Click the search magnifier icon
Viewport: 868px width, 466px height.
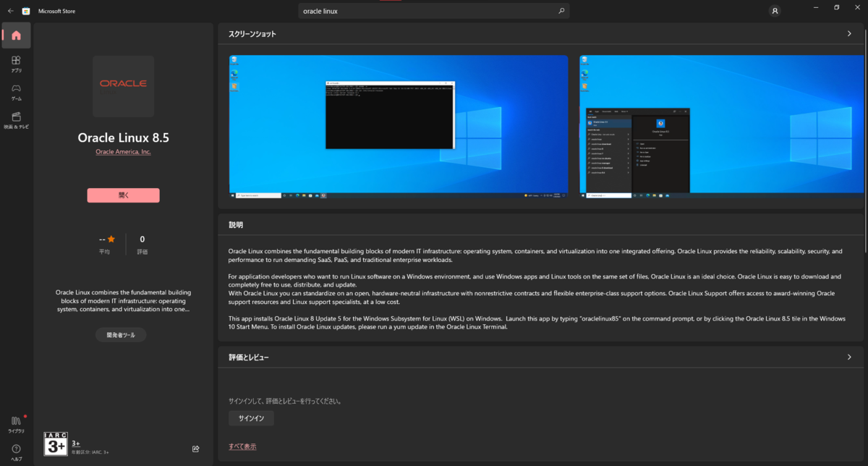click(x=561, y=12)
